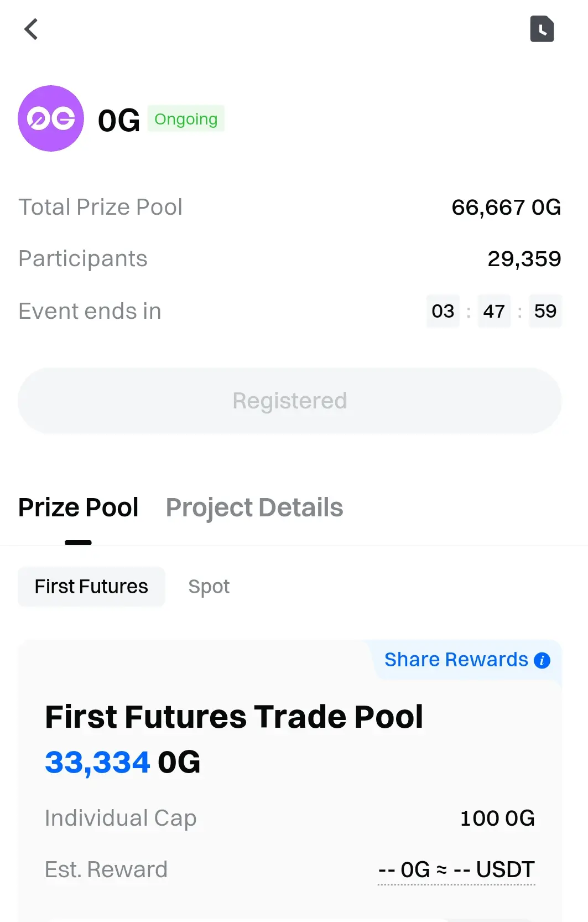Tap the 0G token name heading

click(119, 121)
